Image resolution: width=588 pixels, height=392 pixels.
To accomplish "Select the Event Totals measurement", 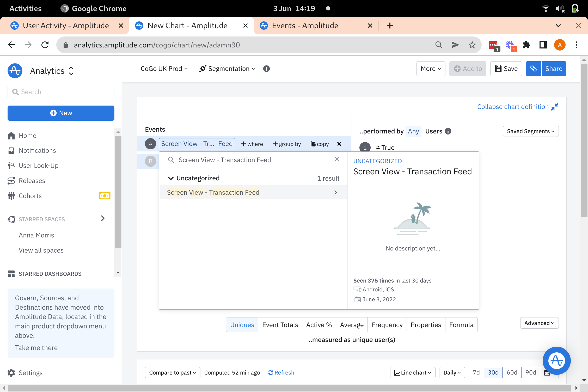I will click(x=280, y=325).
